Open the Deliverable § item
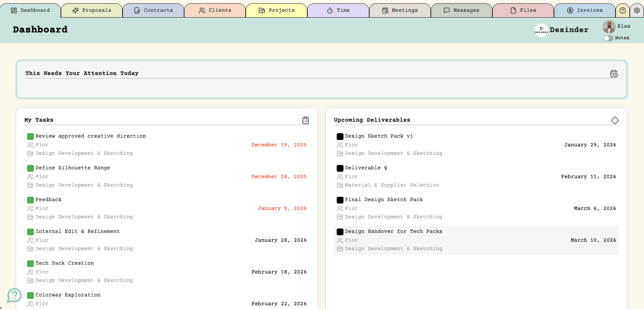644x309 pixels. tap(366, 168)
